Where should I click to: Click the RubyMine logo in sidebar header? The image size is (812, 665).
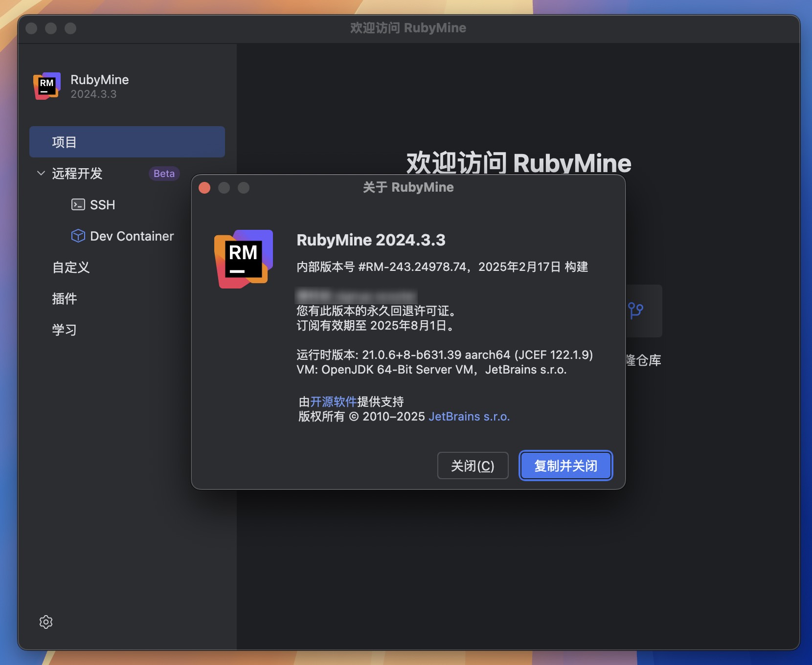pos(47,86)
